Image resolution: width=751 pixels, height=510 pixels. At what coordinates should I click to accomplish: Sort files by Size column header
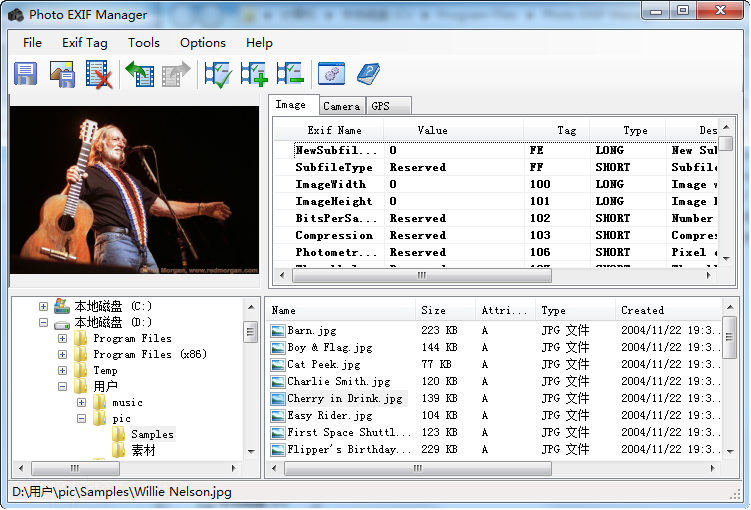[x=433, y=311]
